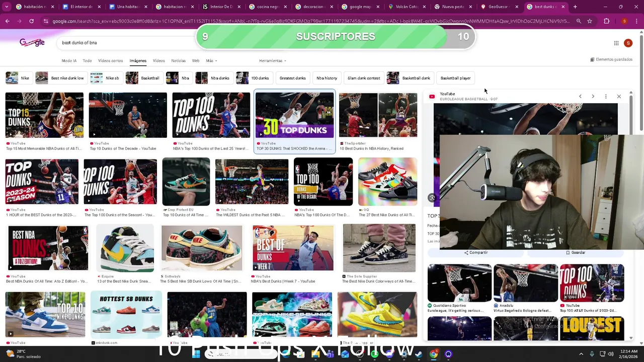The height and width of the screenshot is (362, 644).
Task: Show hidden tray icons chevron
Action: click(x=581, y=354)
